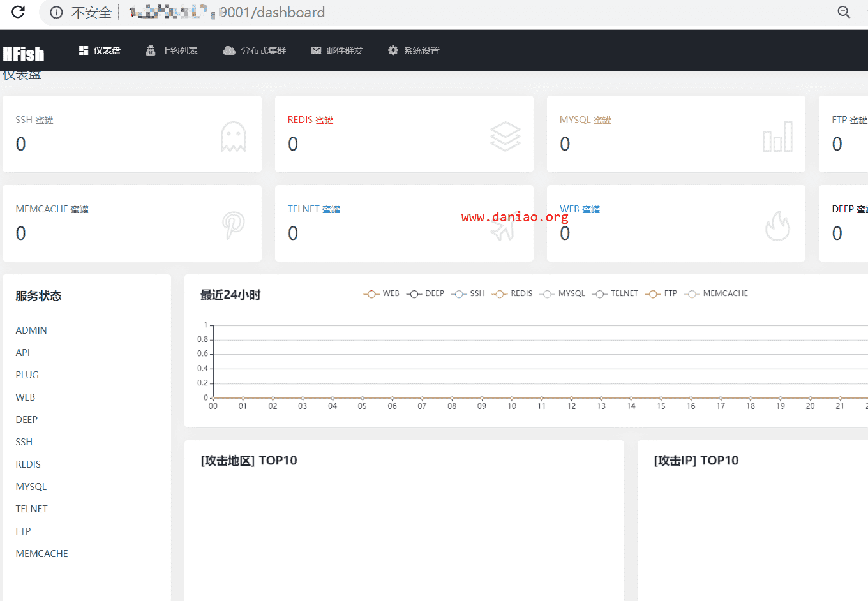Click the SSH card count value 0
The width and height of the screenshot is (868, 601).
[21, 144]
